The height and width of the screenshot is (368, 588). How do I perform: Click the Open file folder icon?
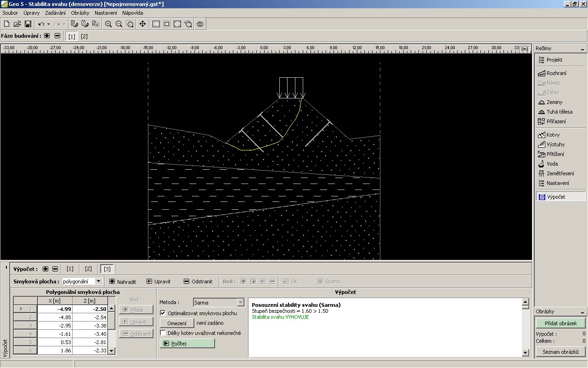[x=17, y=24]
